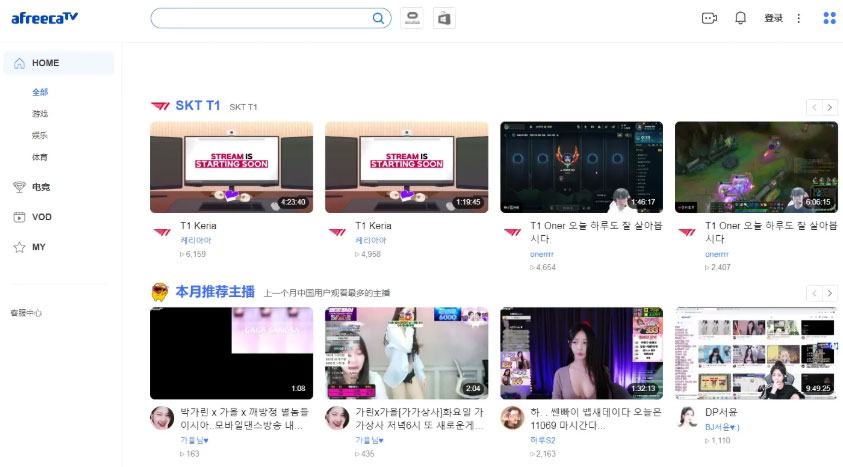Select 娱乐 category
Viewport: 843px width, 467px height.
tap(40, 135)
